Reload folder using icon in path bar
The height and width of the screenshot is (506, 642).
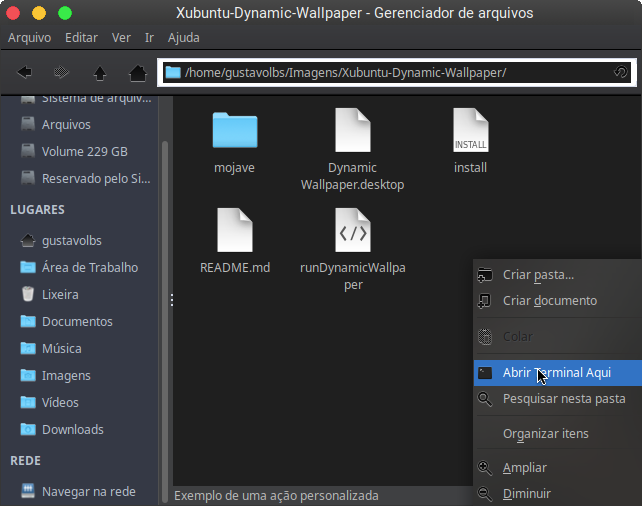pos(620,72)
